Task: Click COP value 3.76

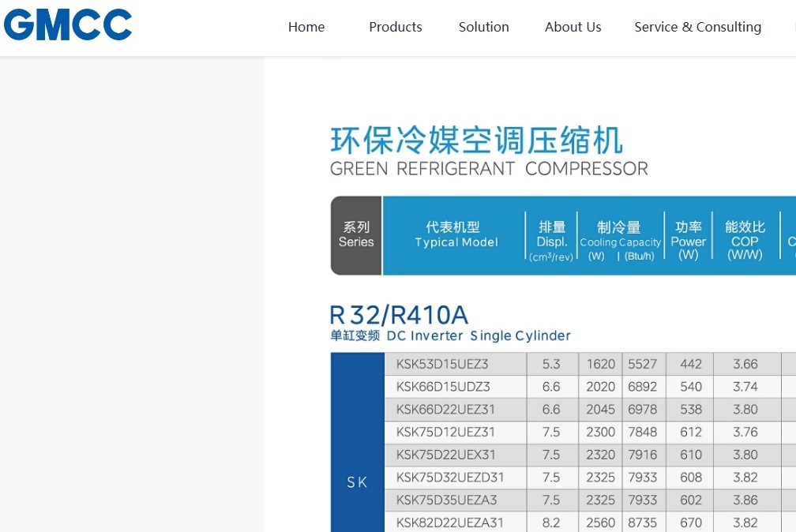Action: pyautogui.click(x=745, y=432)
